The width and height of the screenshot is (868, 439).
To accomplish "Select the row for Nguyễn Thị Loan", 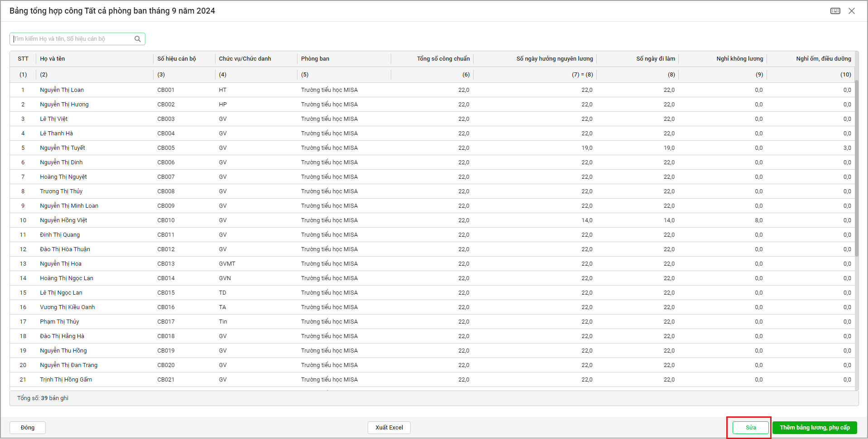I will tap(62, 90).
